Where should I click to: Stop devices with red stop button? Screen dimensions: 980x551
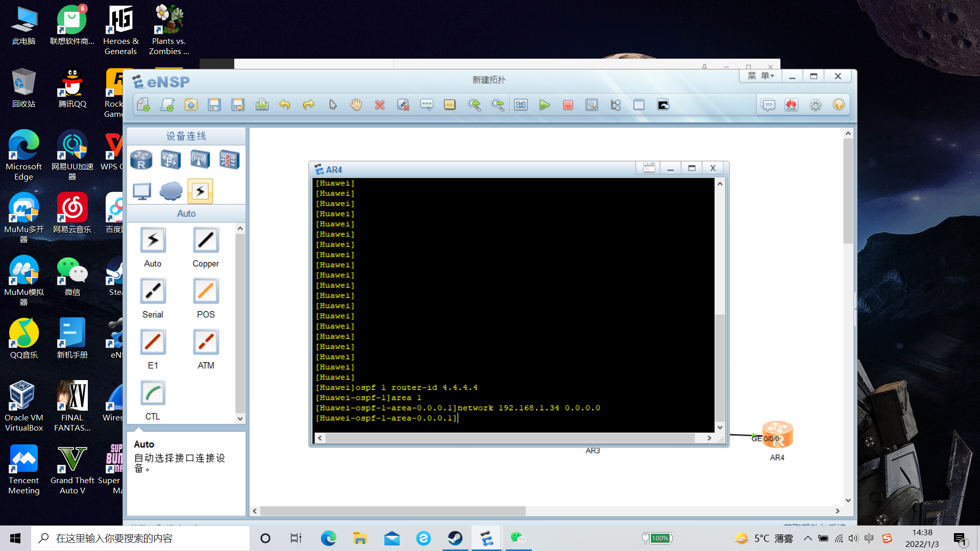tap(568, 105)
